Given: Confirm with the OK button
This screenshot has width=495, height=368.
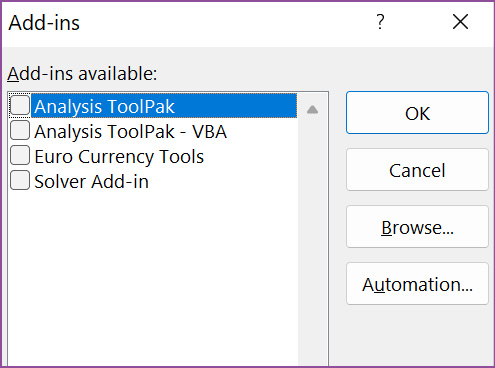Looking at the screenshot, I should coord(417,113).
